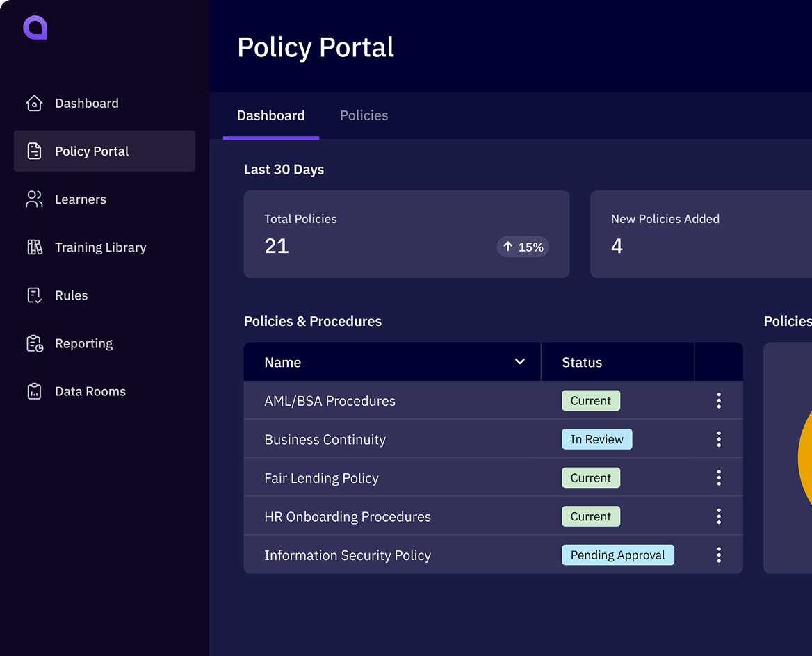Click Current badge for Fair Lending Policy
The height and width of the screenshot is (656, 812).
pos(591,477)
